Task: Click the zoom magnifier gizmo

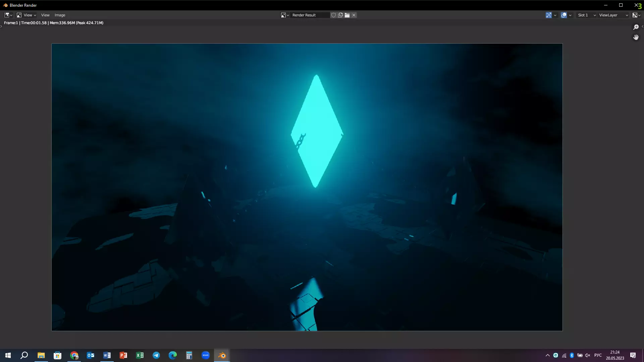Action: [x=636, y=27]
